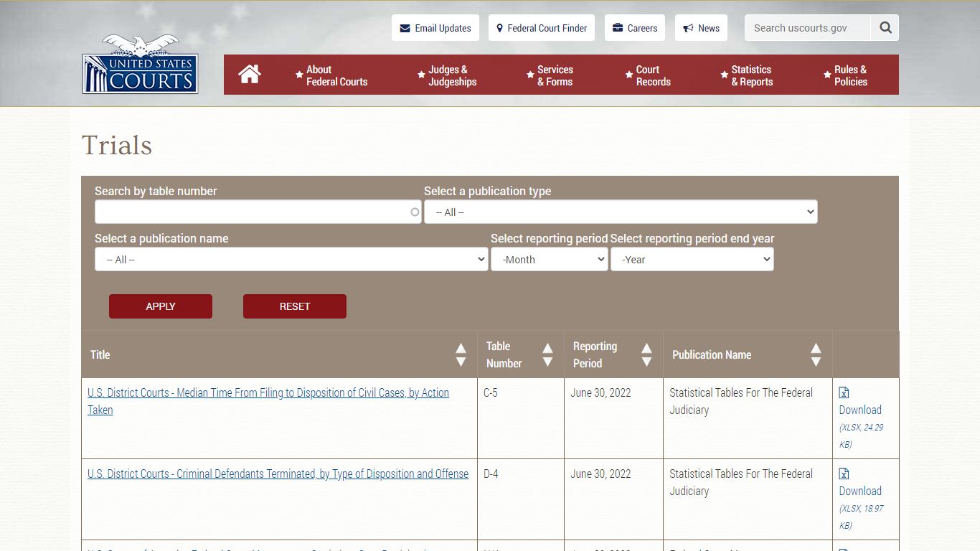
Task: Go to the Careers page
Action: pos(635,28)
